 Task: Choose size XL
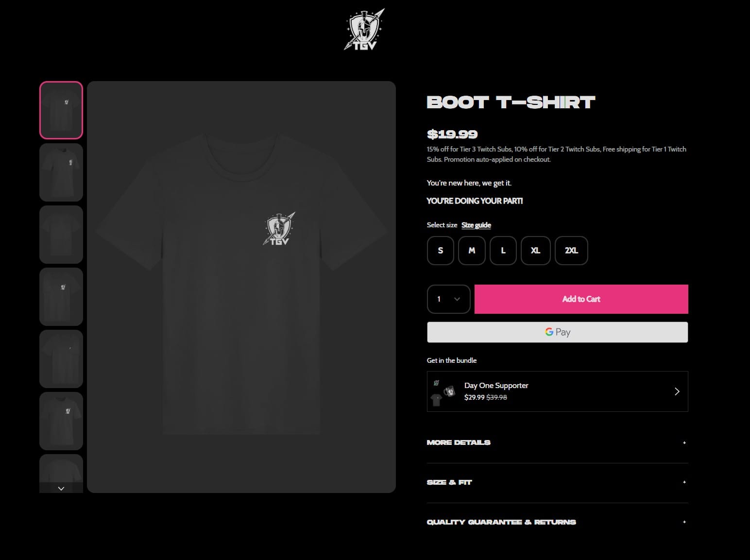tap(535, 251)
